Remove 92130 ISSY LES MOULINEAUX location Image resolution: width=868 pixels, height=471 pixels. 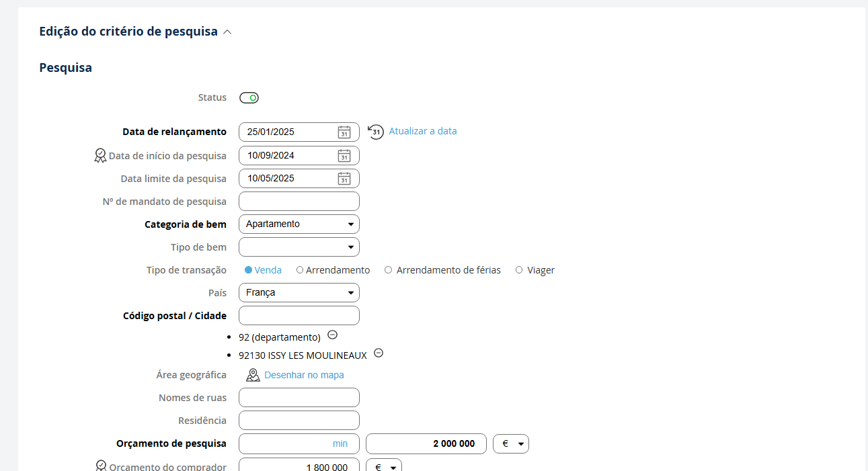point(379,353)
